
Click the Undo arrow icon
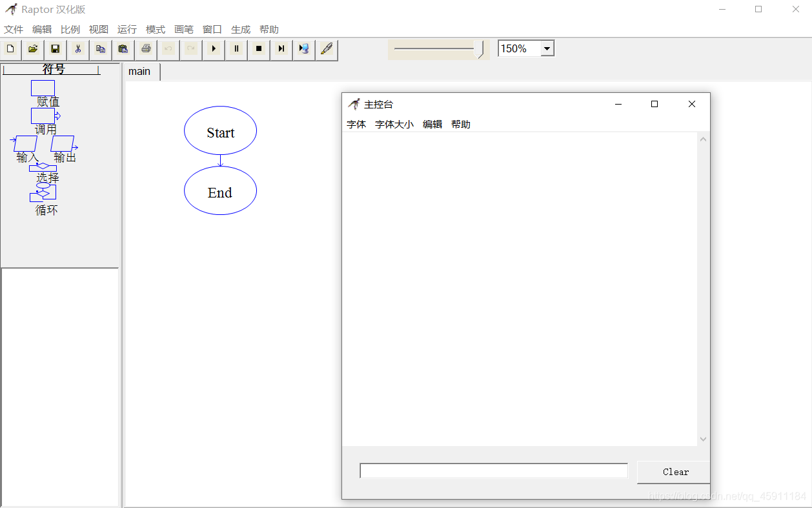[x=168, y=49]
